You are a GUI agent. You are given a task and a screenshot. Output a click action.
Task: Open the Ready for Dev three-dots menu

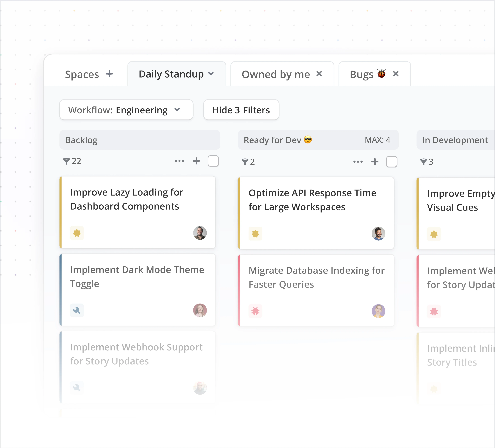pos(358,162)
